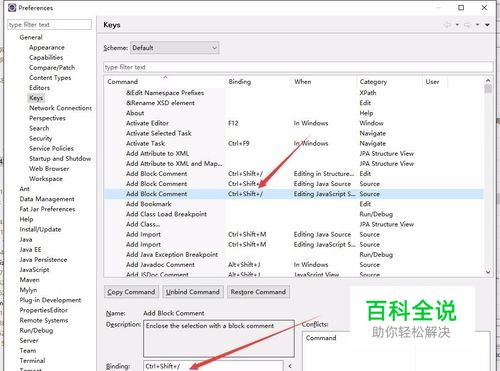Open the Keys page view menu triangle

click(x=487, y=25)
